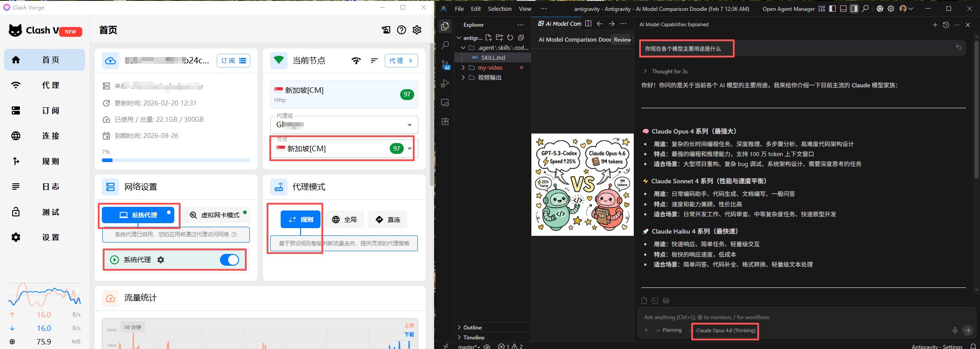Click microphone icon in the chat input

[955, 330]
